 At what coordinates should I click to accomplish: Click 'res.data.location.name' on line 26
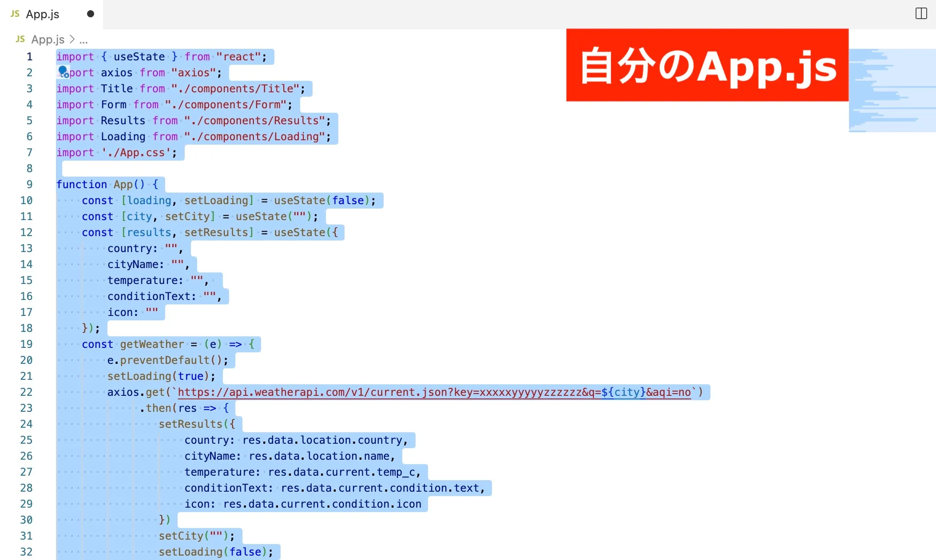click(319, 456)
